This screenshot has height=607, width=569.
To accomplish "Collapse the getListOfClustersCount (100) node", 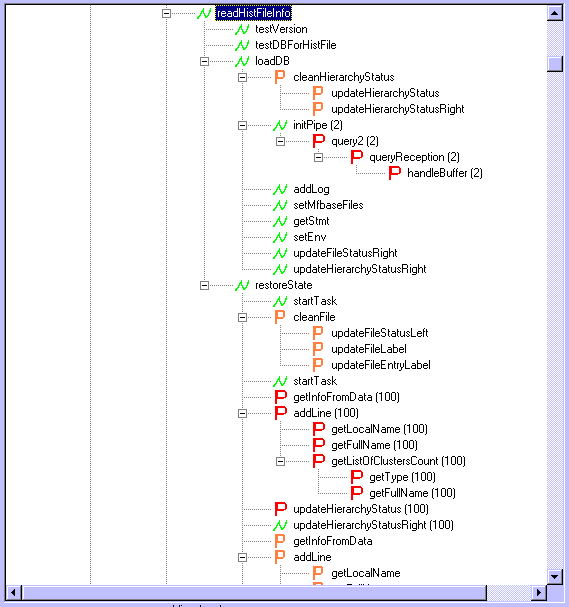I will point(280,461).
